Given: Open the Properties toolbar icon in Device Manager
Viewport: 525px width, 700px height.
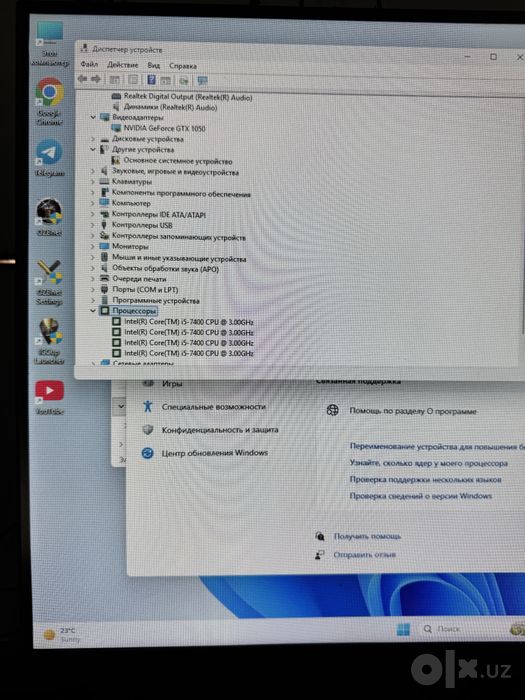Looking at the screenshot, I should tap(133, 80).
